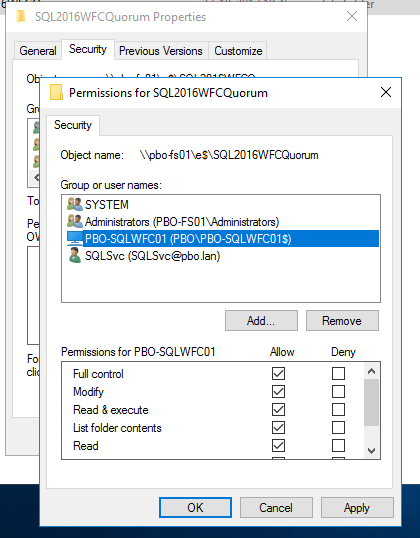The height and width of the screenshot is (538, 420).
Task: Open the Previous Versions tab
Action: pos(161,51)
